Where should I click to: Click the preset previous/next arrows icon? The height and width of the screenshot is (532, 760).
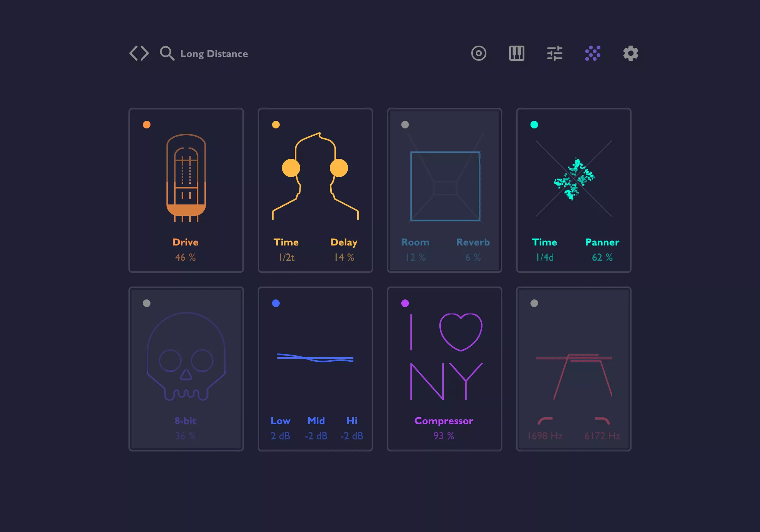[x=139, y=53]
